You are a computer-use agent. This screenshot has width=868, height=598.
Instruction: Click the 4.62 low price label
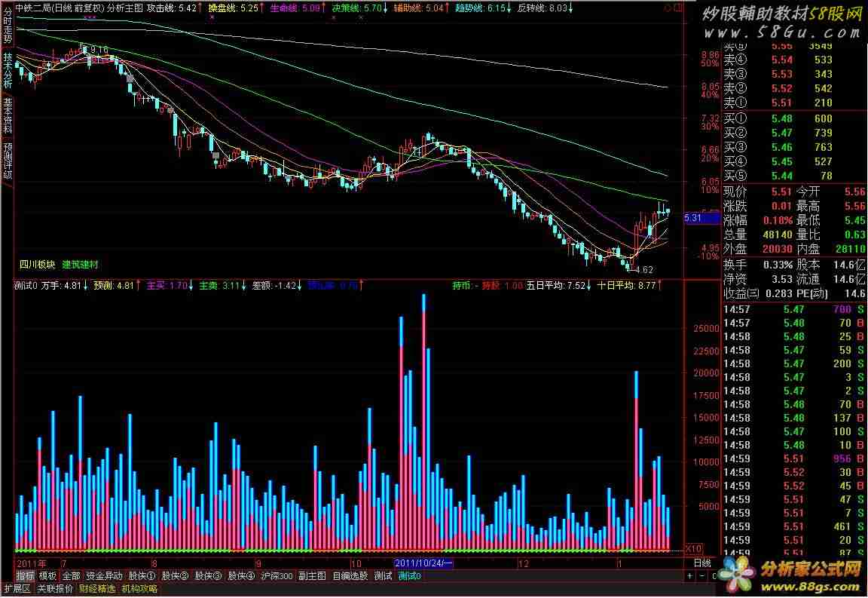point(643,270)
